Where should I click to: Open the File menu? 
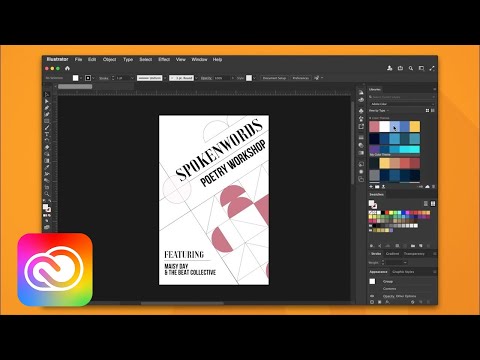[78, 59]
